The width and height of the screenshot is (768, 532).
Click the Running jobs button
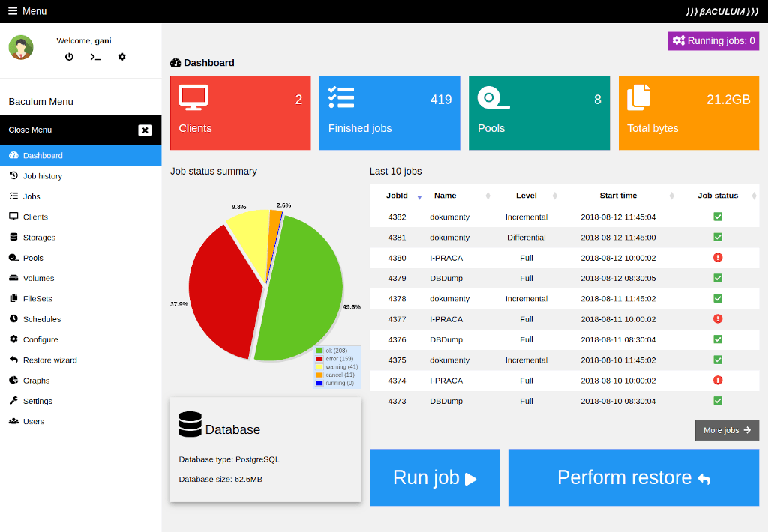pyautogui.click(x=714, y=41)
